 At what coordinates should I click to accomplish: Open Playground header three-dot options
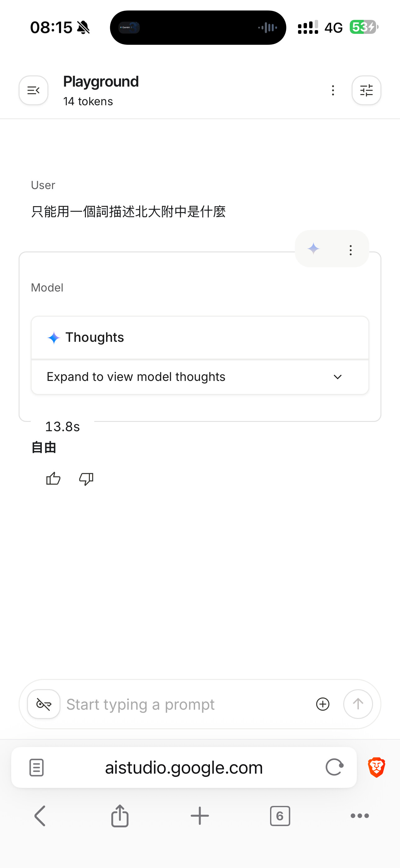[x=333, y=90]
